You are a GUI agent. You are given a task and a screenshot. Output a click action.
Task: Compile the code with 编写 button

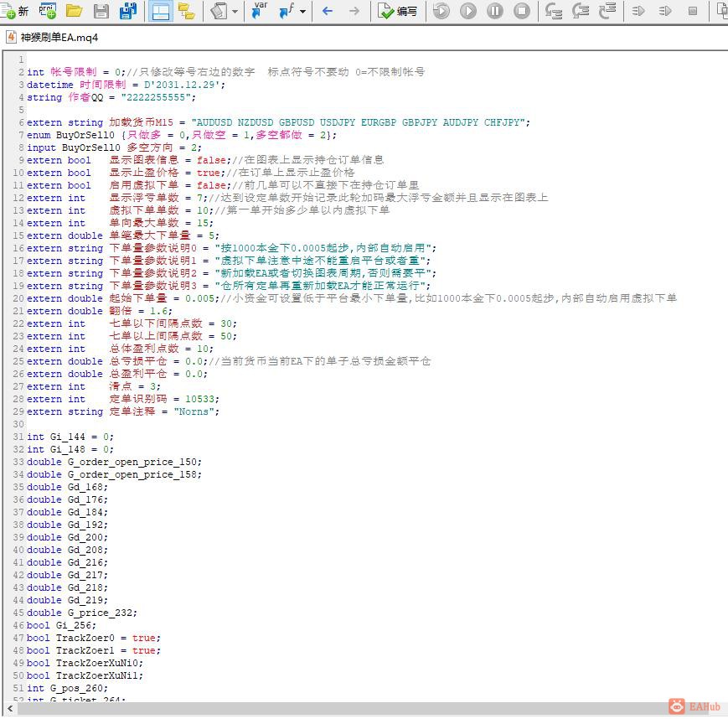pyautogui.click(x=397, y=11)
